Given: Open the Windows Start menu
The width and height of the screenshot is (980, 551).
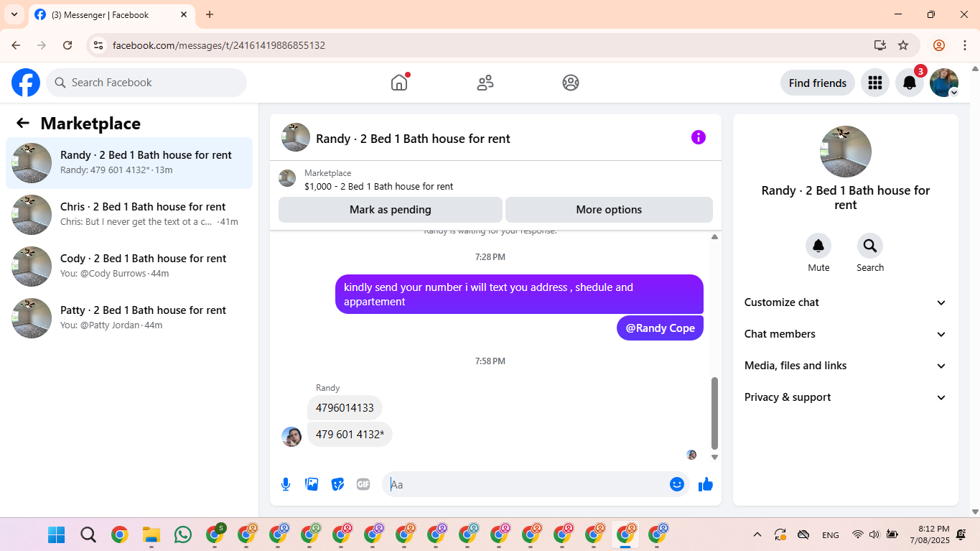Looking at the screenshot, I should click(x=56, y=534).
